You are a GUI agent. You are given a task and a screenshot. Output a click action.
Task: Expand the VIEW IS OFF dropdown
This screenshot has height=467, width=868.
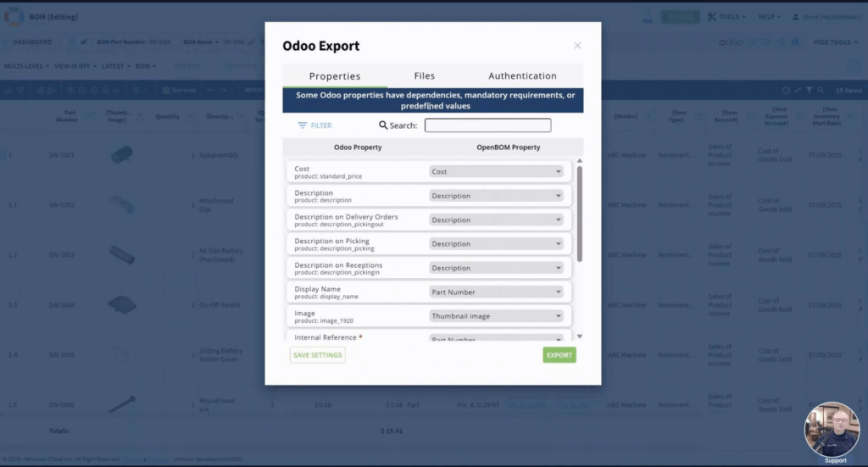[x=75, y=66]
